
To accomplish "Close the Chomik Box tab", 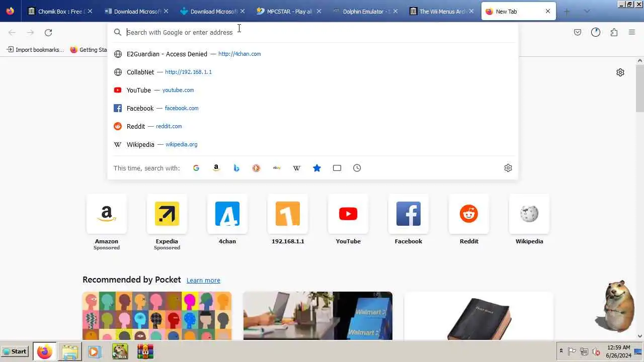I will click(x=90, y=11).
